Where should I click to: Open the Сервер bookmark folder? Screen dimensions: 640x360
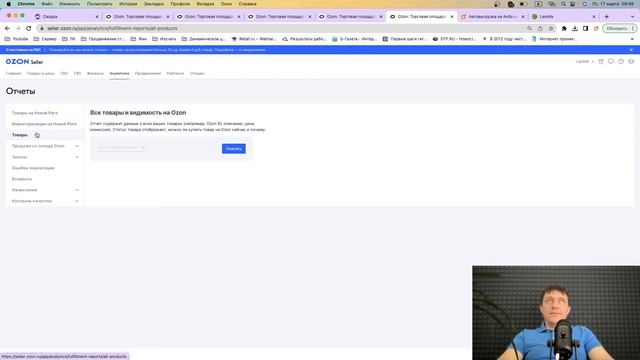(45, 39)
